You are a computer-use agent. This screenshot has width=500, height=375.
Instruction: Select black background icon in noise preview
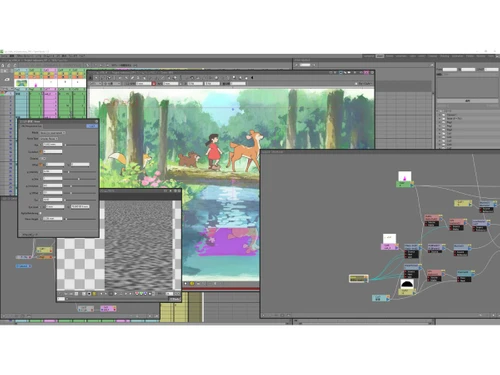coord(89,294)
